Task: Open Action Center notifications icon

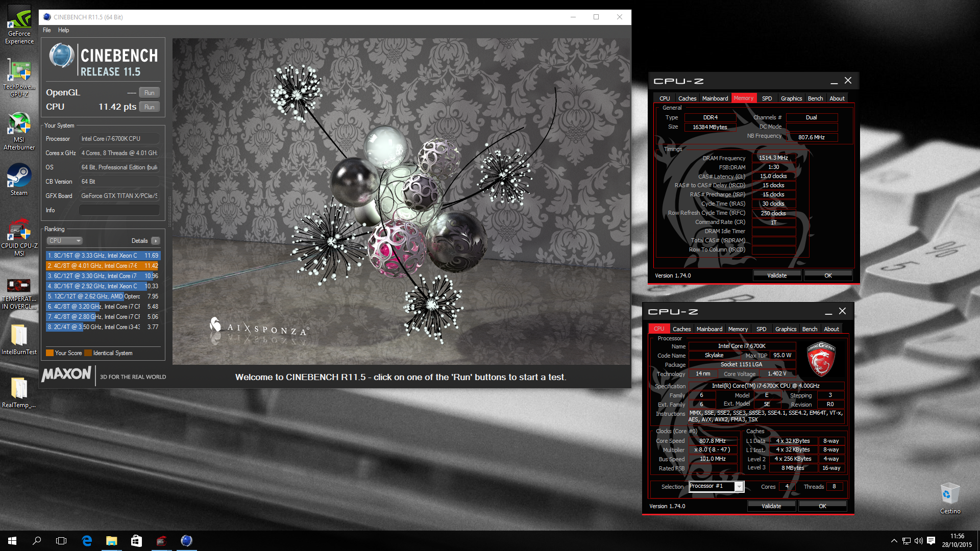Action: 931,541
